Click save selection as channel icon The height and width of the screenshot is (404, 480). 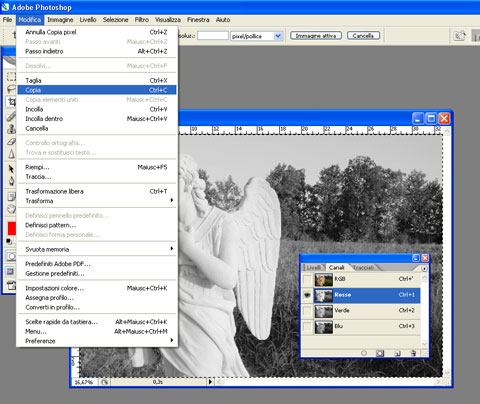pyautogui.click(x=380, y=353)
